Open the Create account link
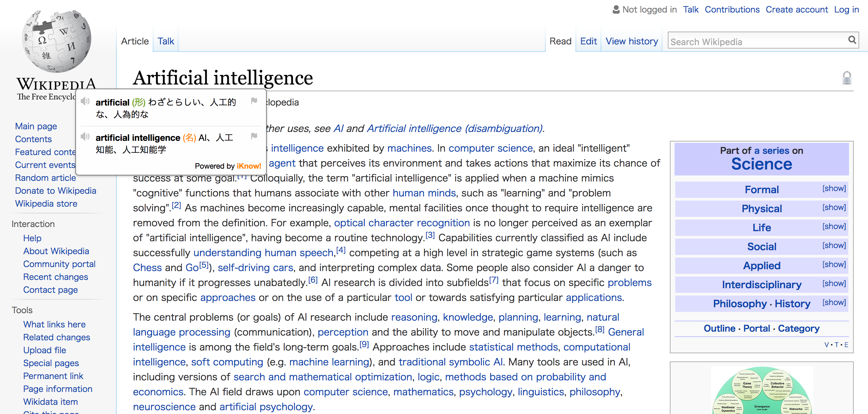This screenshot has width=868, height=414. 796,10
